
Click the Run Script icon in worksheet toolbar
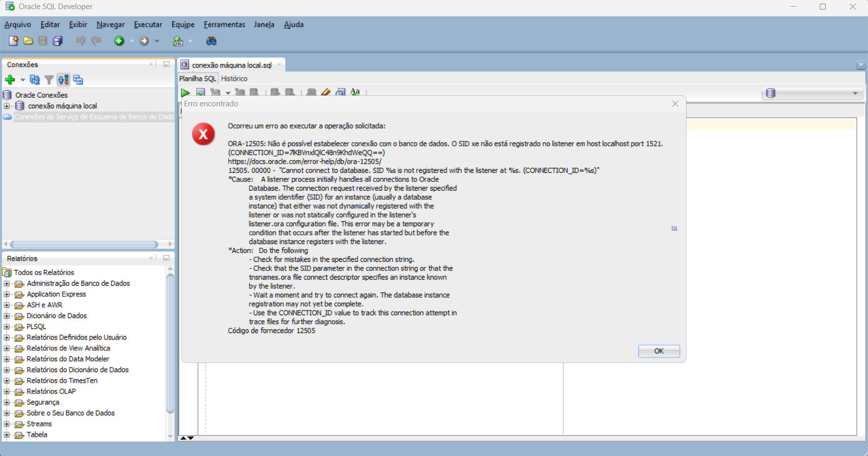(201, 93)
